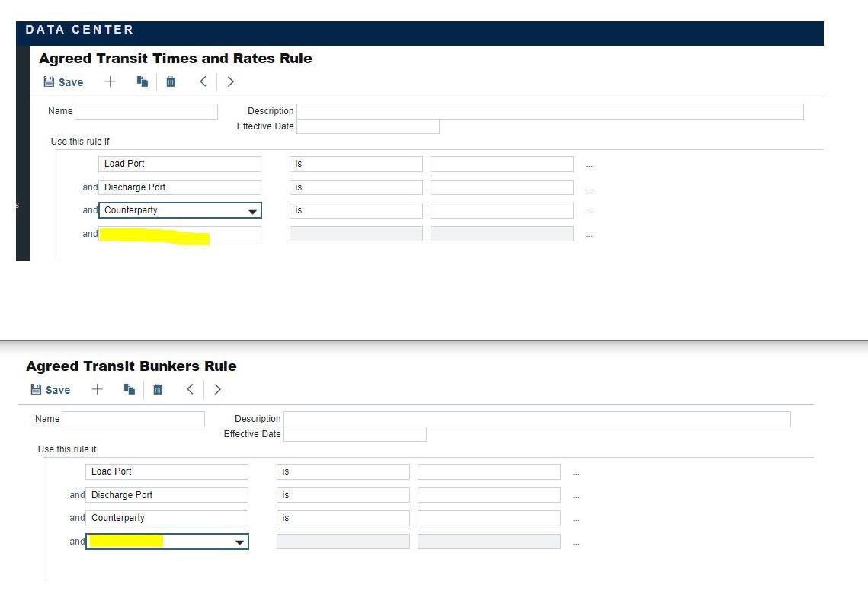Open the Counterparty dropdown in Times and Rates Rule

252,210
